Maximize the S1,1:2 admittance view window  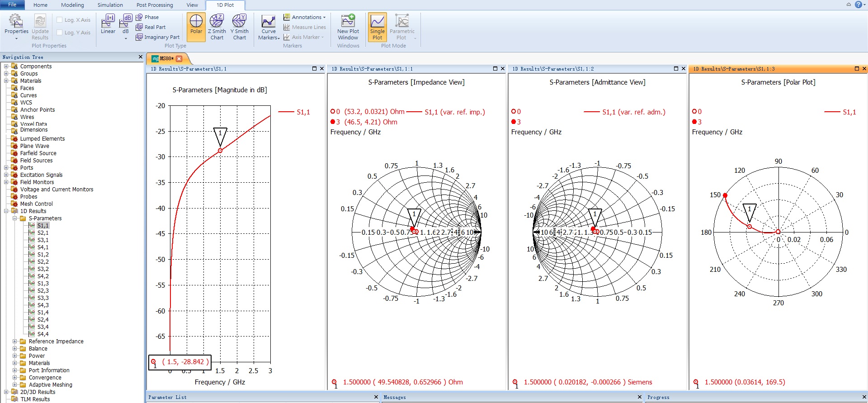pos(676,69)
